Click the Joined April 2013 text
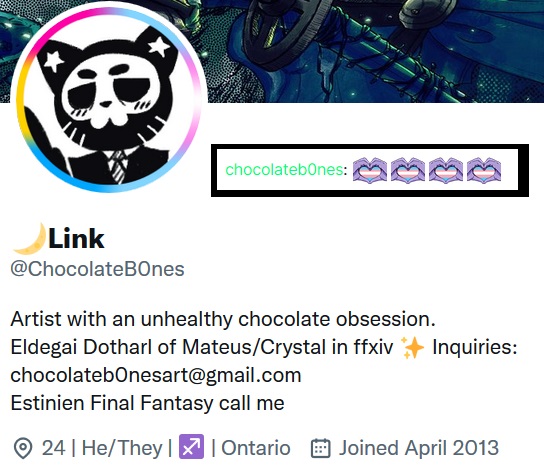 (419, 448)
